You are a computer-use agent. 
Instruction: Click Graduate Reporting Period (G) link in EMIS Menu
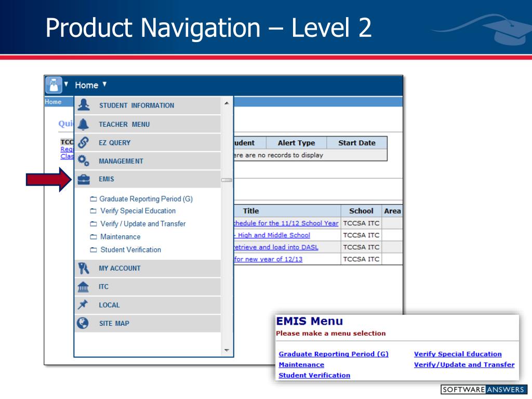(334, 354)
